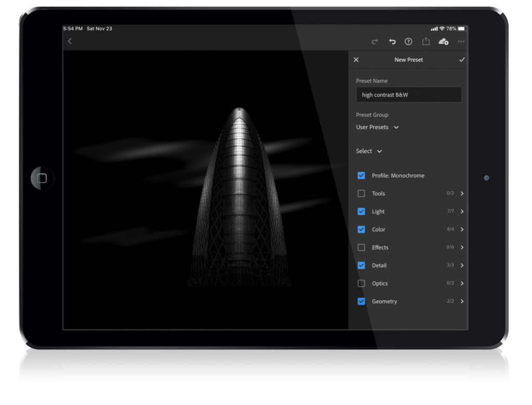Expand the Light settings chevron
The width and height of the screenshot is (532, 405).
pyautogui.click(x=462, y=211)
